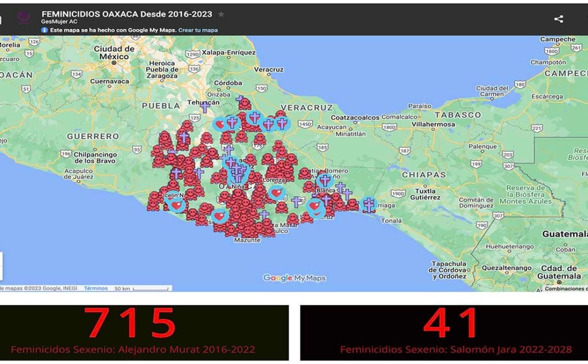588x364 pixels.
Task: Select the circled cross marker near Arriaga
Action: [x=369, y=205]
